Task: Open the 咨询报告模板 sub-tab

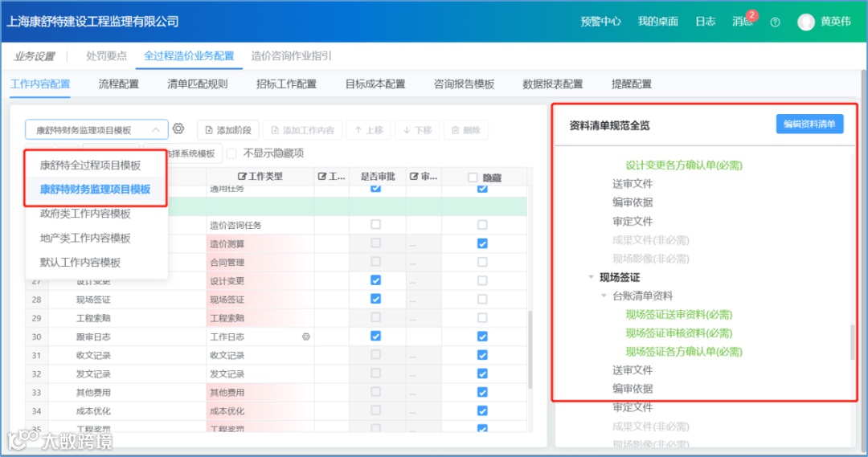Action: click(464, 84)
